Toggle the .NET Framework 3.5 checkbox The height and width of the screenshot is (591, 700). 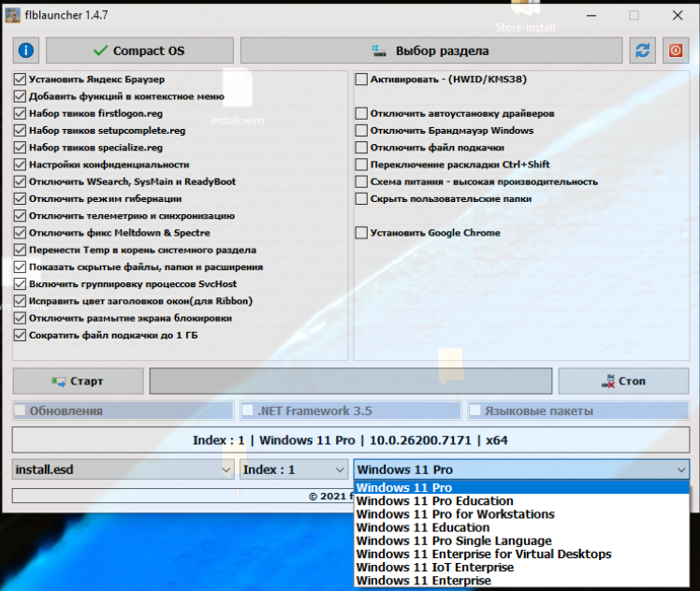point(247,411)
